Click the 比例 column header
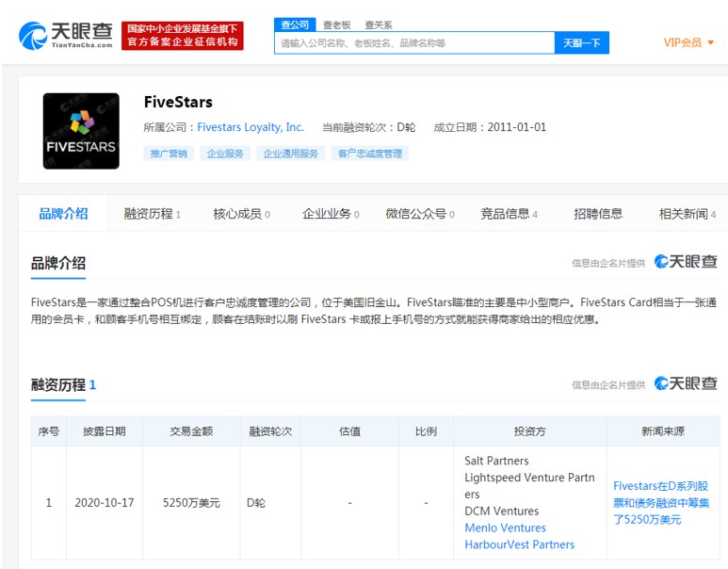The height and width of the screenshot is (569, 728). [x=426, y=431]
